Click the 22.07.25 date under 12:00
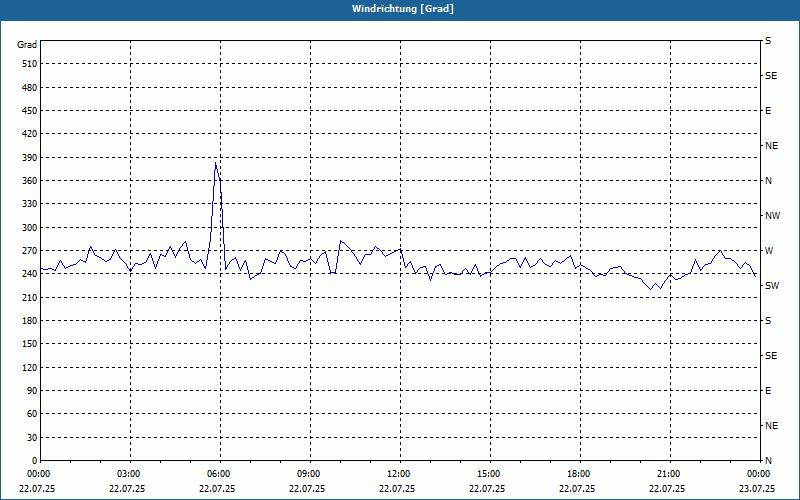 click(397, 489)
